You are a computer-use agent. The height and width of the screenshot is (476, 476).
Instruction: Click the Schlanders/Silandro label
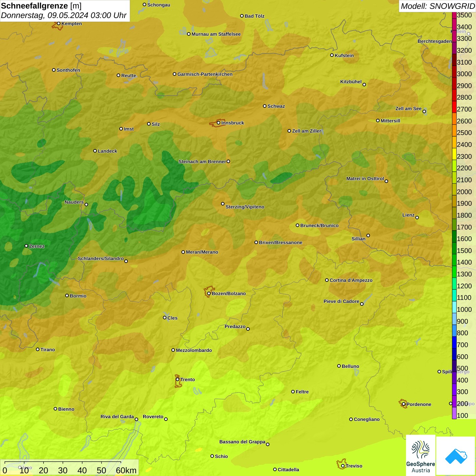point(101,258)
